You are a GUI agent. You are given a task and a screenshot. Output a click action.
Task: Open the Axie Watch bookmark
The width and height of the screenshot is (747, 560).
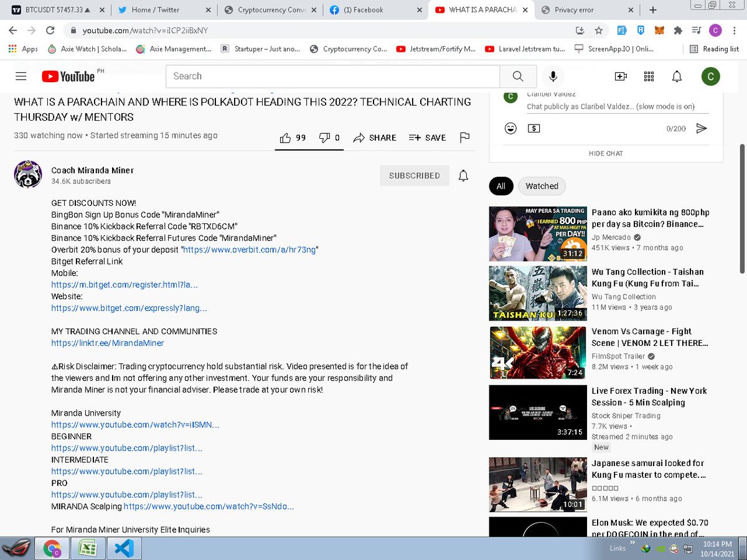click(x=87, y=49)
